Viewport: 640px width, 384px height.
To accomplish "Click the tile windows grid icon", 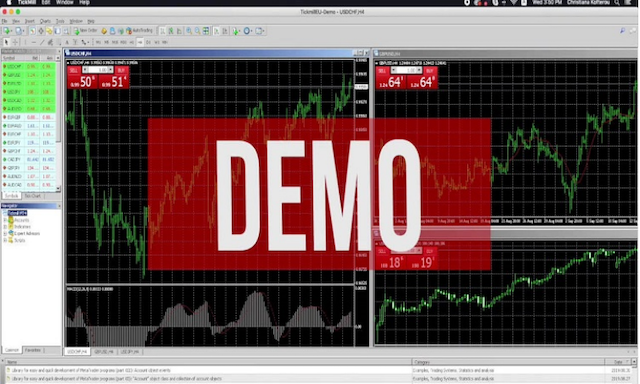I will [206, 31].
